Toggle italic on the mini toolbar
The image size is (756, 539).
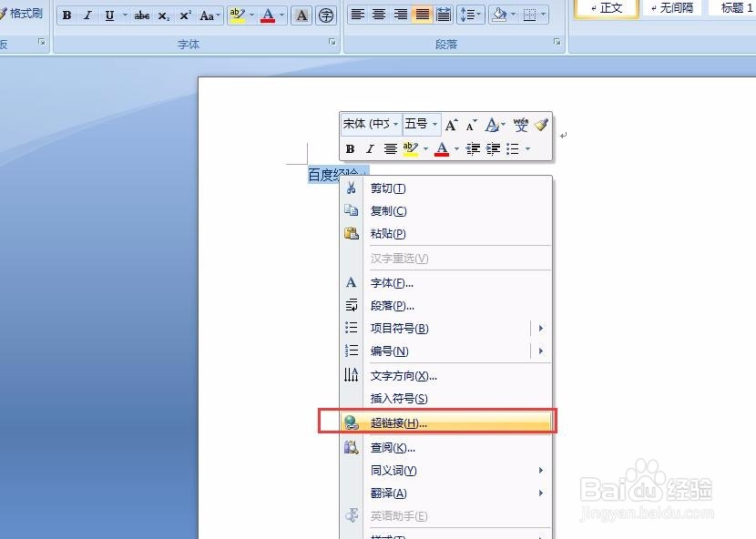click(x=369, y=148)
